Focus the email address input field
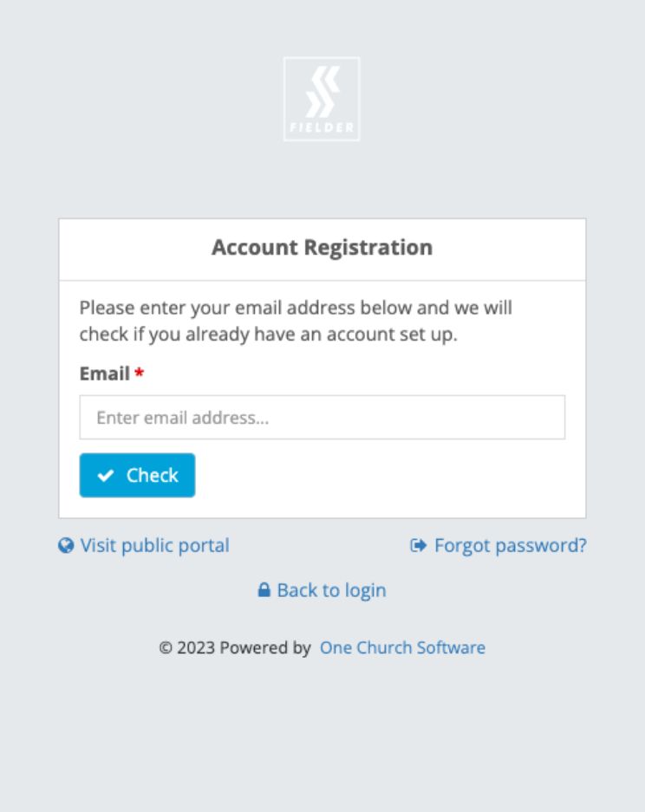The width and height of the screenshot is (645, 812). 322,417
